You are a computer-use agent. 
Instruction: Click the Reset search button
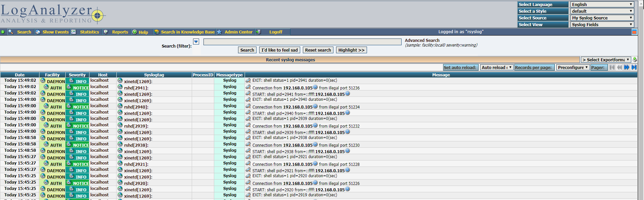coord(318,50)
